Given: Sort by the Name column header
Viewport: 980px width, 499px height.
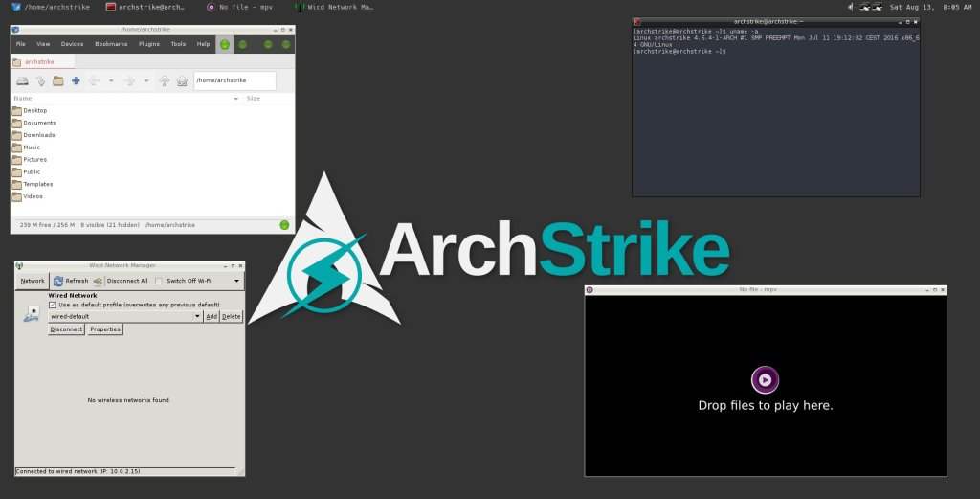Looking at the screenshot, I should pyautogui.click(x=23, y=99).
